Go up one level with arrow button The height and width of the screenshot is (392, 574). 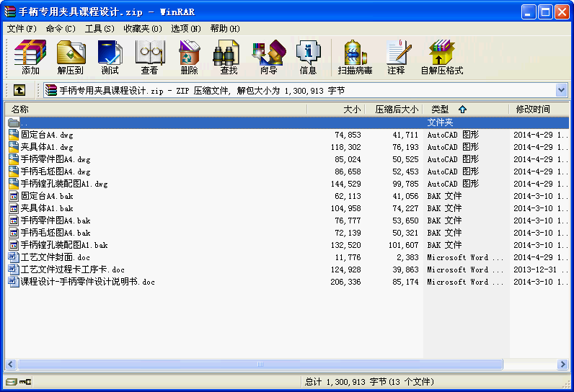coord(19,90)
